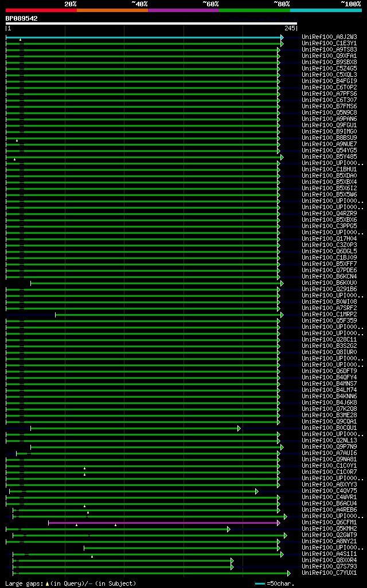Click hit label UniRef100_Q17H04
367x588 pixels.
pos(330,238)
